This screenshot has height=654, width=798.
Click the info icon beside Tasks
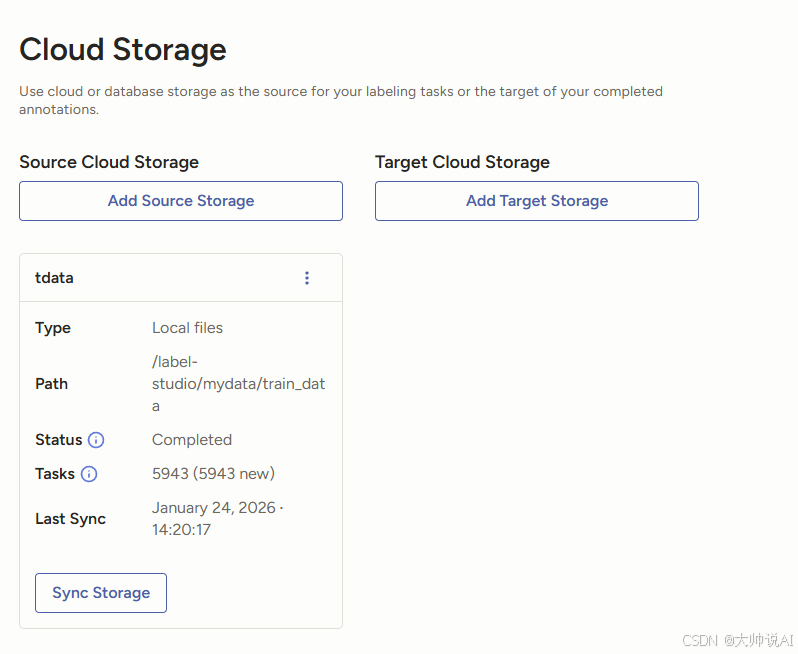[89, 474]
